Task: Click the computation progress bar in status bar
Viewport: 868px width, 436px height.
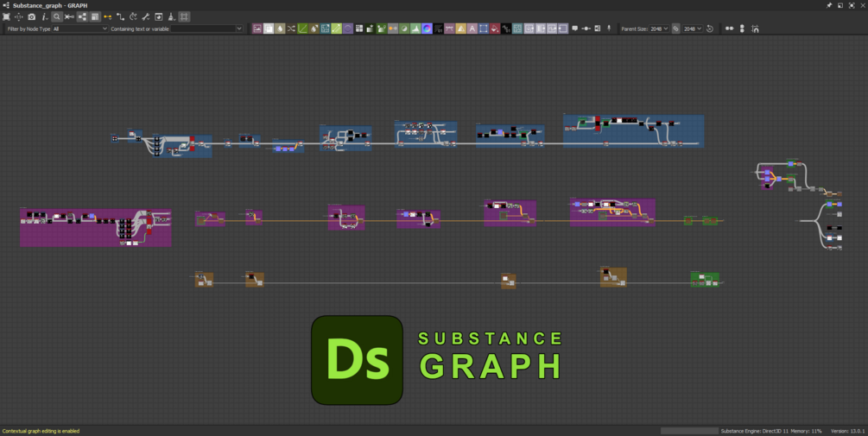Action: click(x=689, y=431)
